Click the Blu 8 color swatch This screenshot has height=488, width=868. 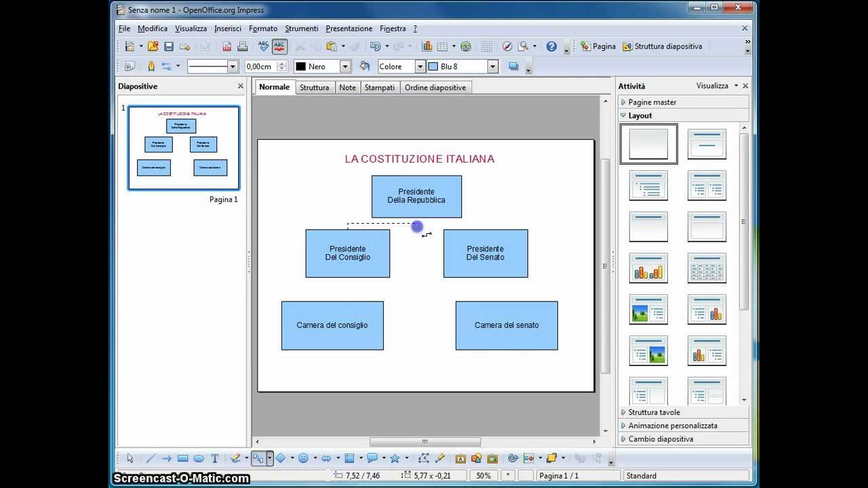[433, 66]
